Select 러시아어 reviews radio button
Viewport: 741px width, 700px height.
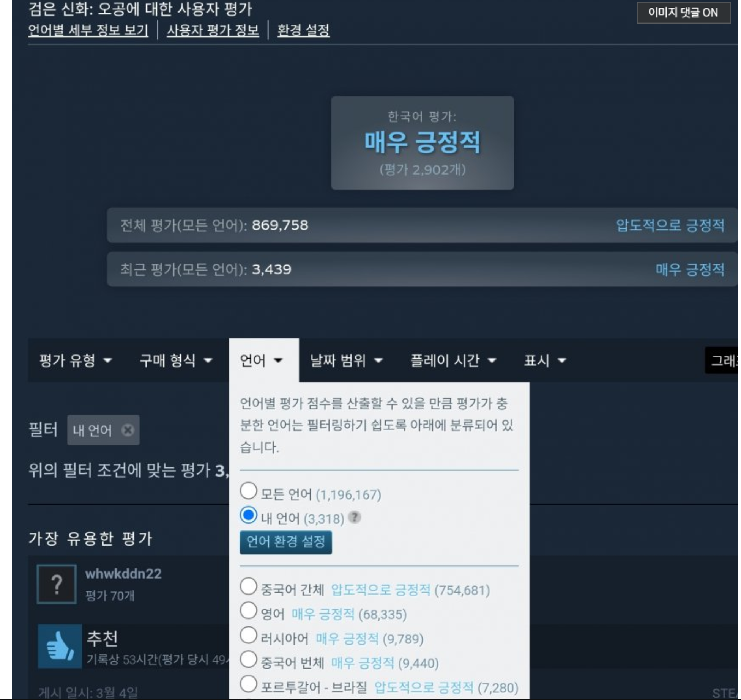tap(248, 635)
